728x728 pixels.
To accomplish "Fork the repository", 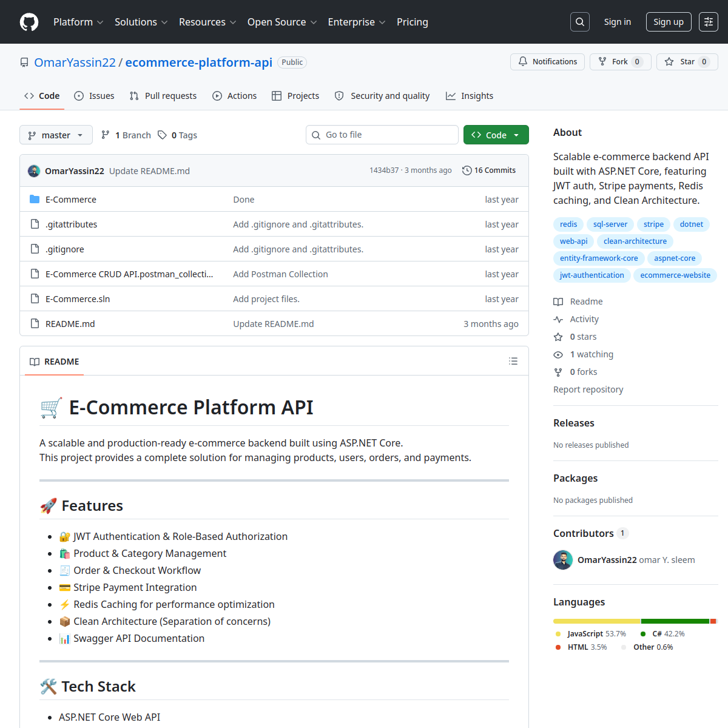I will [x=621, y=62].
